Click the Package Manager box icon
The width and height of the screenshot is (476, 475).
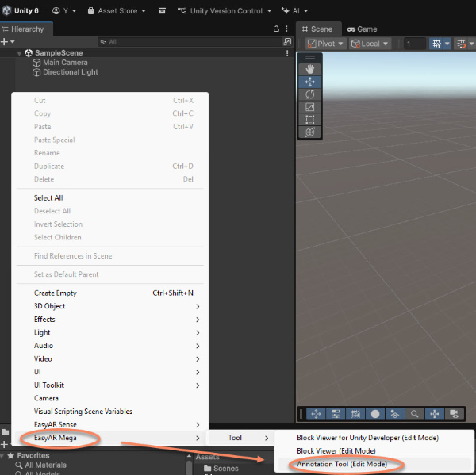[x=163, y=11]
